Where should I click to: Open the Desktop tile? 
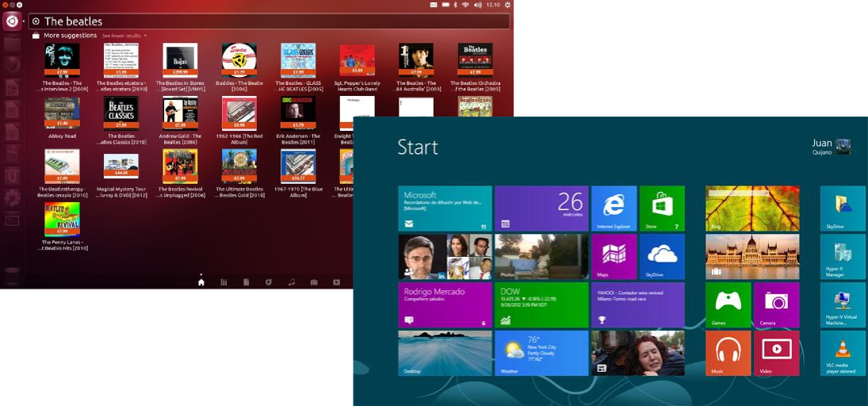point(445,353)
